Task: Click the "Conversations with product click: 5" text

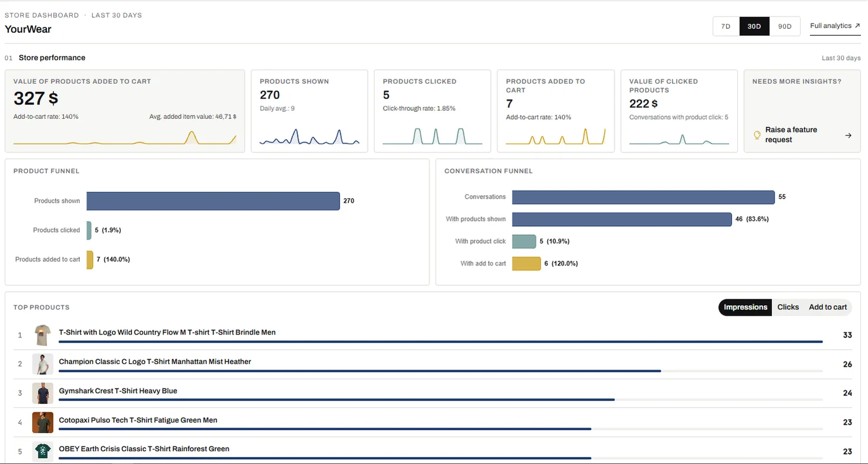Action: pyautogui.click(x=679, y=117)
